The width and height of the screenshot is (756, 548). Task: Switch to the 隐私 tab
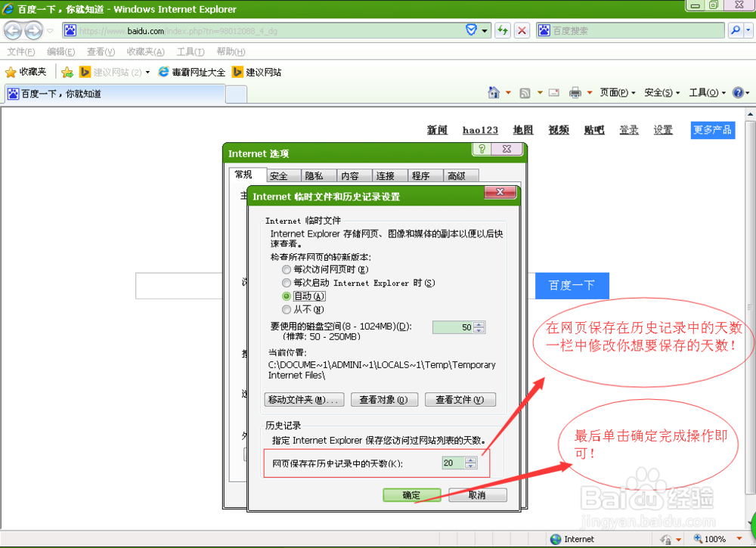click(319, 176)
